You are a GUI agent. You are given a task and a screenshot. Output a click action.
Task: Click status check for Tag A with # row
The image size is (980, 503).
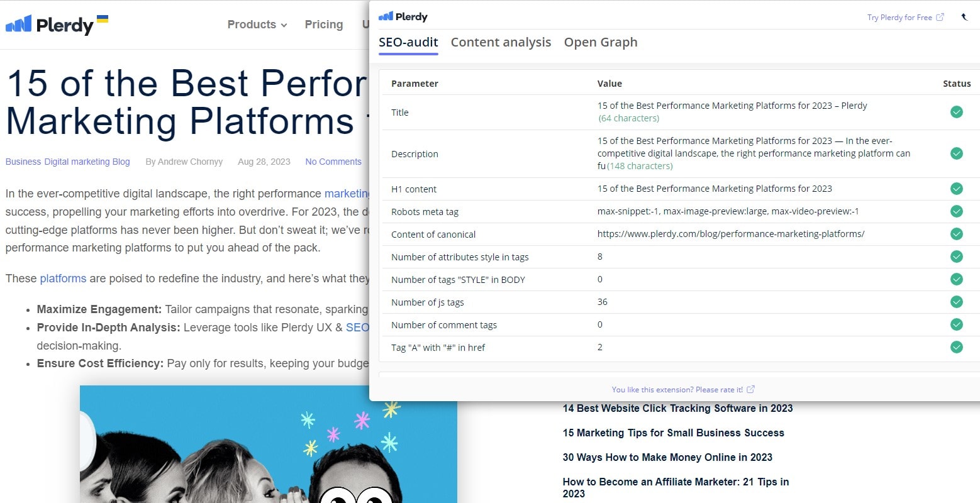coord(956,347)
